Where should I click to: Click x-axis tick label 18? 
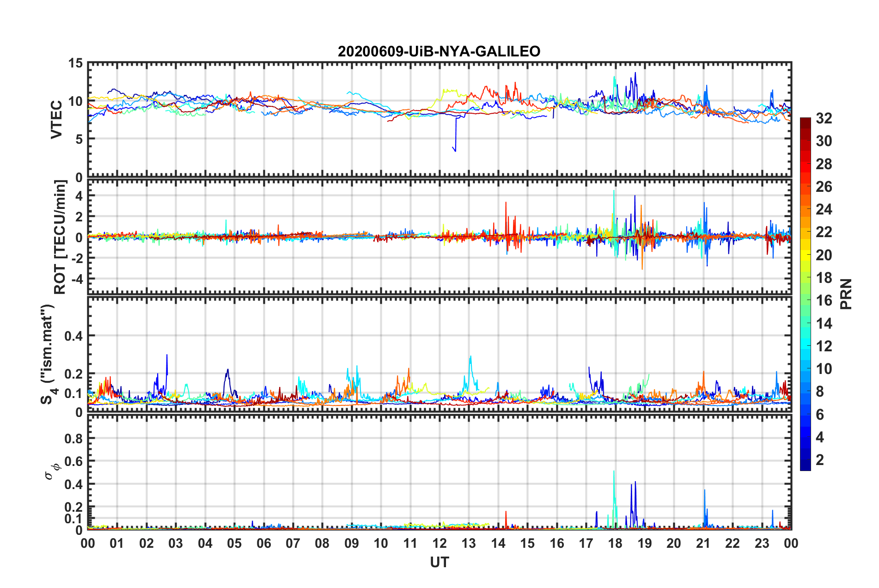[x=615, y=543]
